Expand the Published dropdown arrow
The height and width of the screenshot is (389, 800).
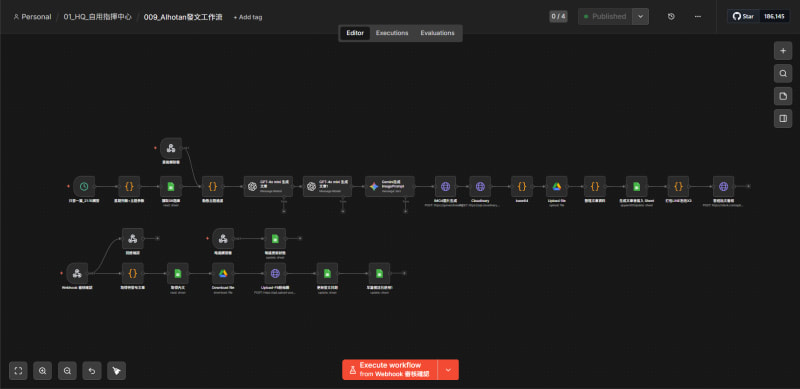coord(640,16)
